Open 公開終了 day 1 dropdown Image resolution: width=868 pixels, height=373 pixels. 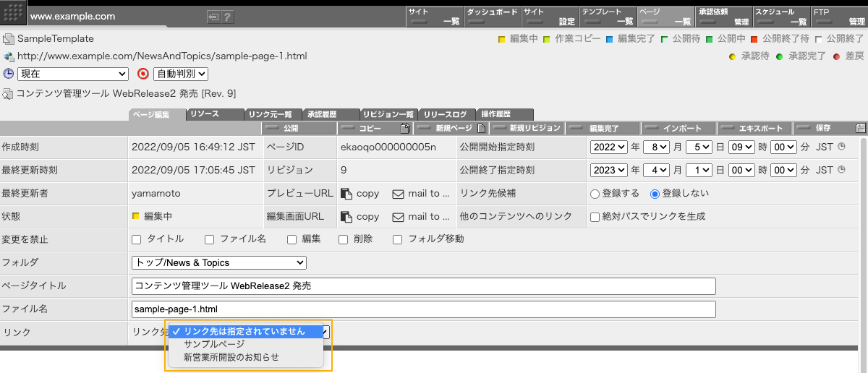coord(698,170)
